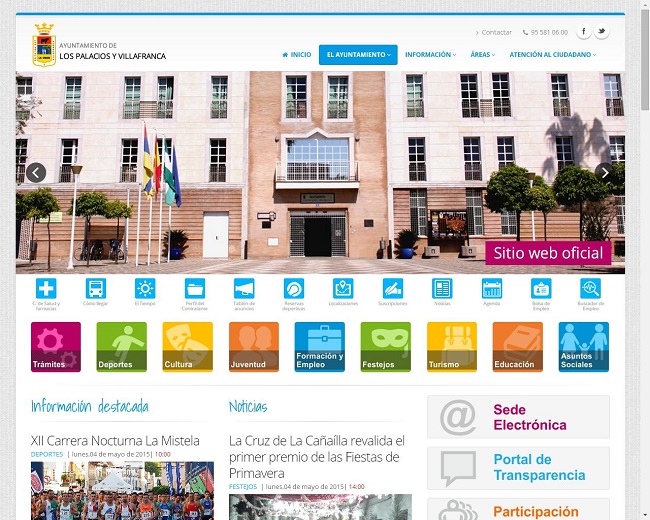
Task: Go to the Trámites tile
Action: pos(56,347)
